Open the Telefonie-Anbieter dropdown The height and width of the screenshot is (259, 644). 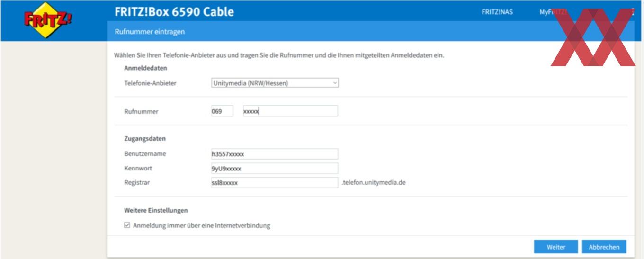[x=275, y=83]
